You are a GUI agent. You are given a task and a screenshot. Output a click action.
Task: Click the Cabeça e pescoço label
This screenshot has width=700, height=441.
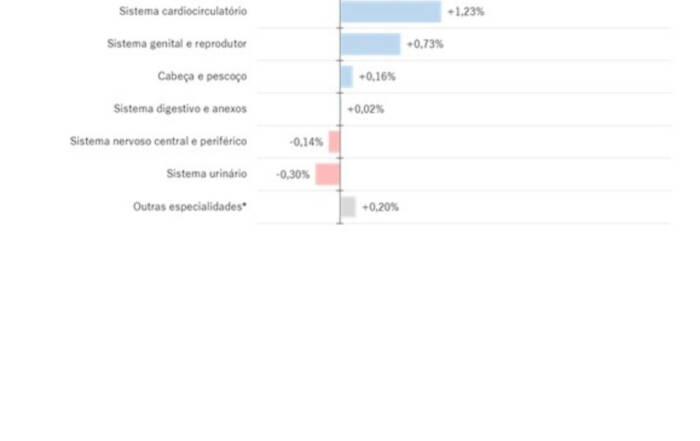(x=202, y=77)
